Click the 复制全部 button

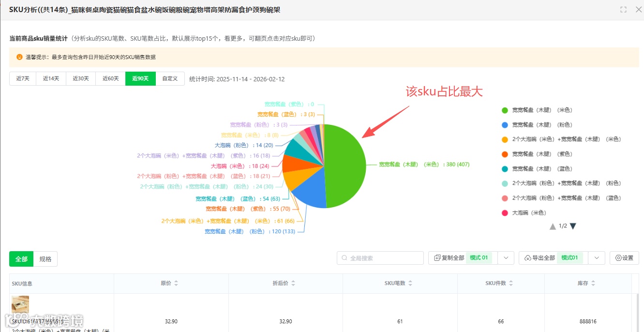click(463, 258)
